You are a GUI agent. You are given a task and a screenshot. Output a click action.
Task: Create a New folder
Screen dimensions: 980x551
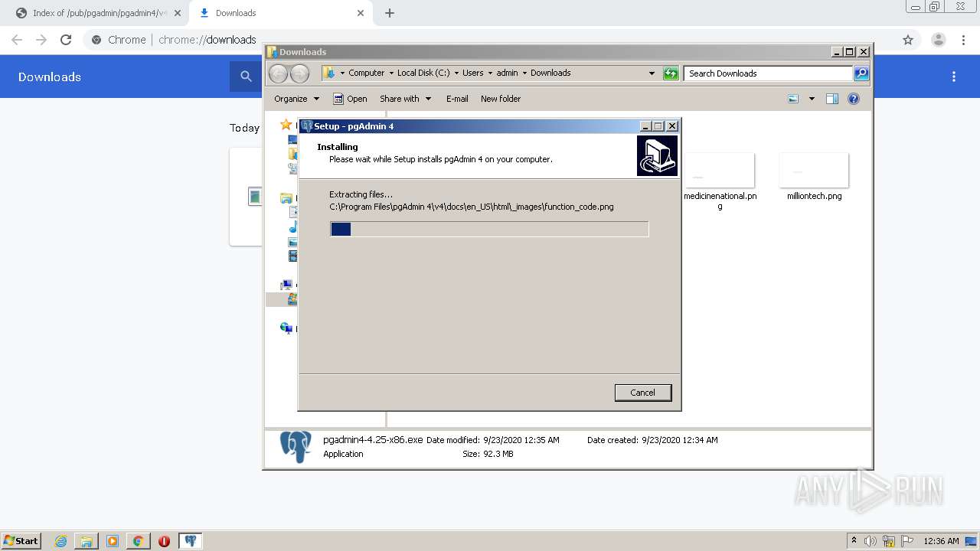(501, 99)
